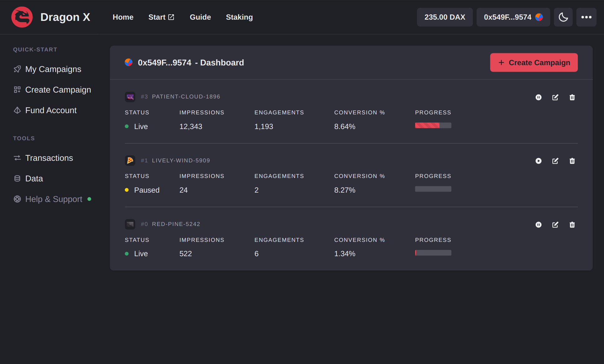Pause the PATIENT-CLOUD-1896 campaign

tap(539, 97)
